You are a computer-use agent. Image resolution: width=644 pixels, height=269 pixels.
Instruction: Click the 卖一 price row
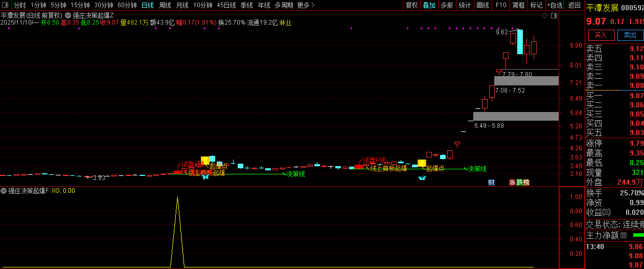coord(614,85)
